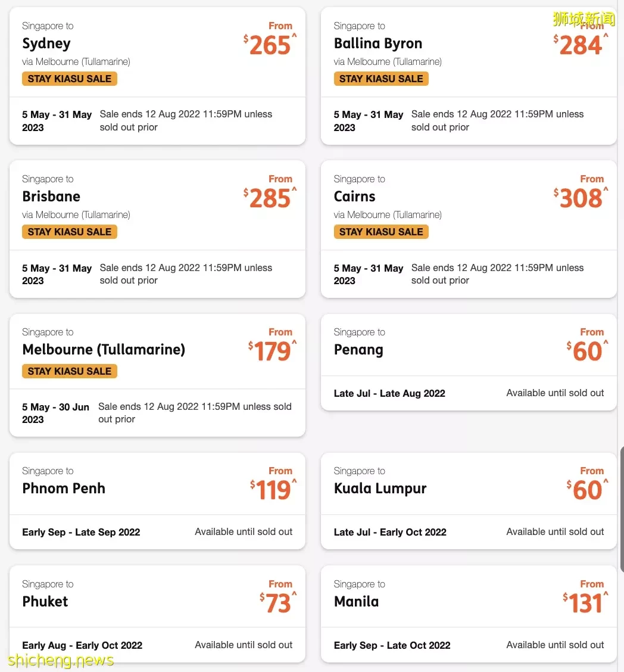Screen dimensions: 624x672
Task: Open the Phnom Penh destination card
Action: point(157,501)
